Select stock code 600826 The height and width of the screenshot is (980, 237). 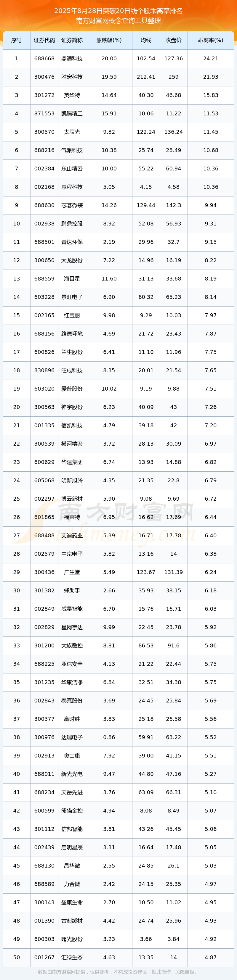coord(44,352)
